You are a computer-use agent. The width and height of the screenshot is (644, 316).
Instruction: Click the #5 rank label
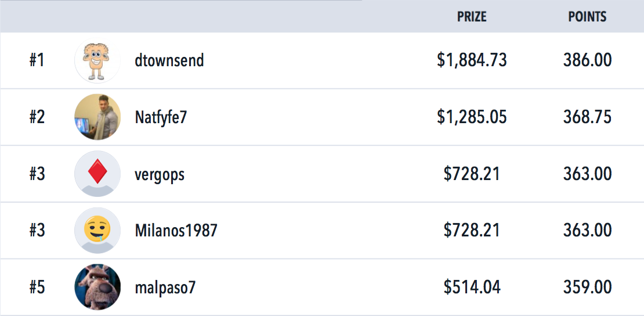(37, 287)
